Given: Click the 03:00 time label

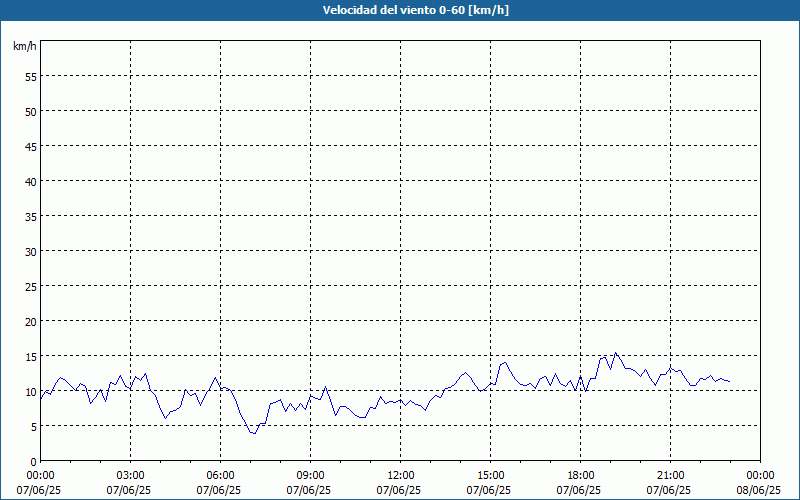Looking at the screenshot, I should point(131,476).
